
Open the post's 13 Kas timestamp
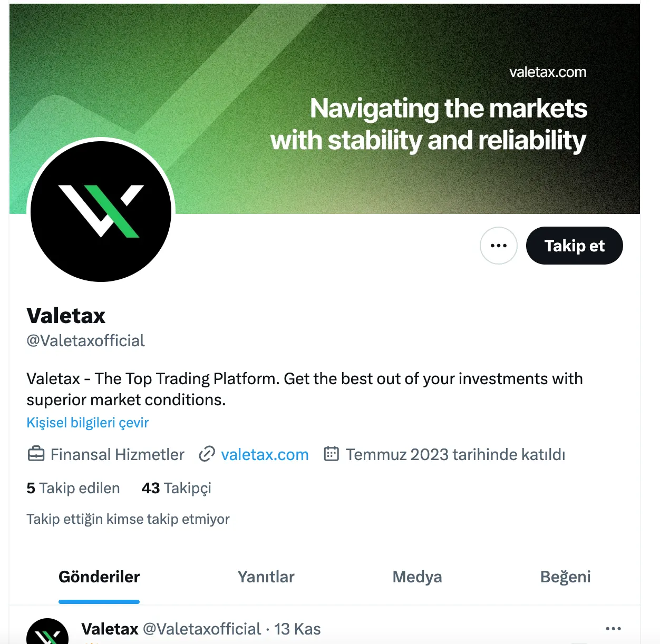pos(297,629)
